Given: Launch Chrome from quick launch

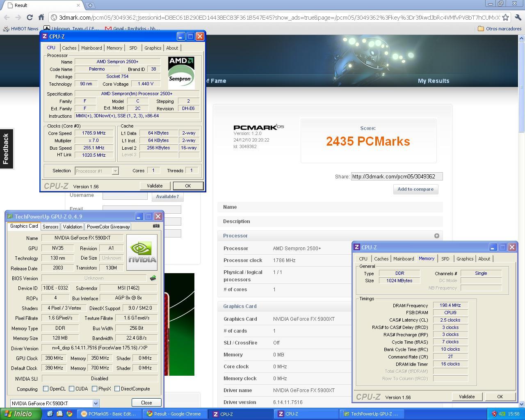Looking at the screenshot, I should [69, 414].
